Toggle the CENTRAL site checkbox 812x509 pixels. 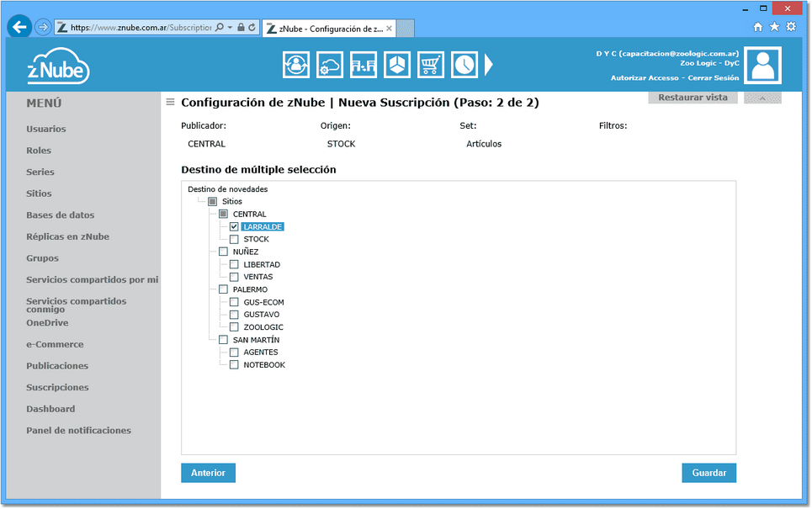pos(223,214)
